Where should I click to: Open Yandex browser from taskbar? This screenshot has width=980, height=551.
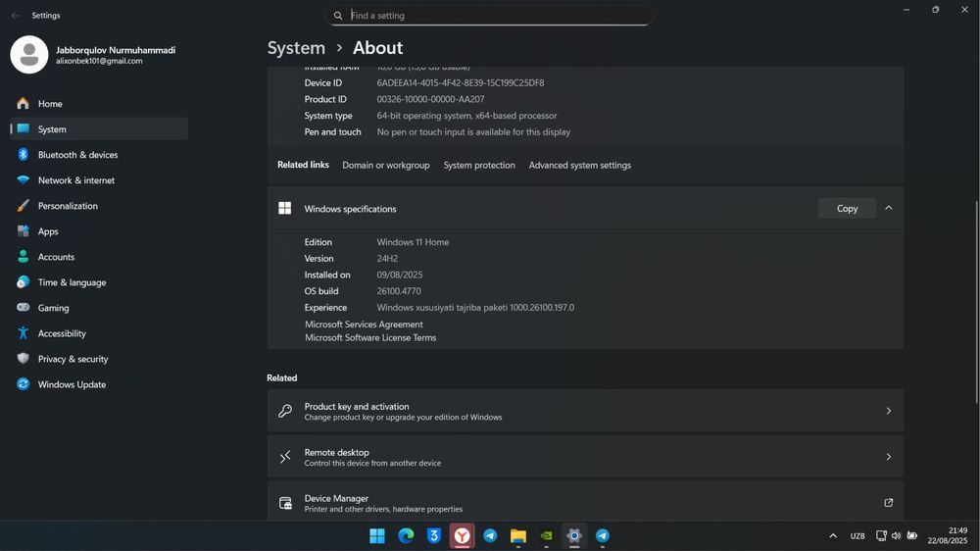pyautogui.click(x=462, y=536)
